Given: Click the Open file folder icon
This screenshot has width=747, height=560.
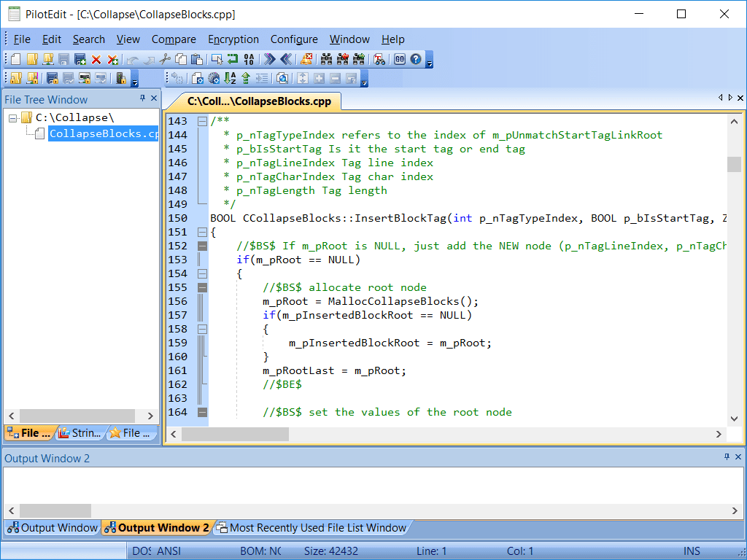Looking at the screenshot, I should (32, 59).
